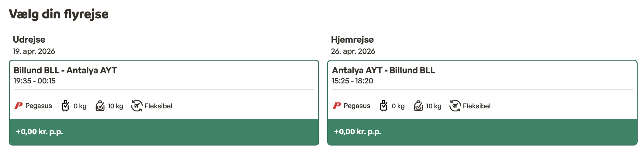The height and width of the screenshot is (151, 644).
Task: Click return flight time 15:25 - 18:20
Action: [x=352, y=81]
